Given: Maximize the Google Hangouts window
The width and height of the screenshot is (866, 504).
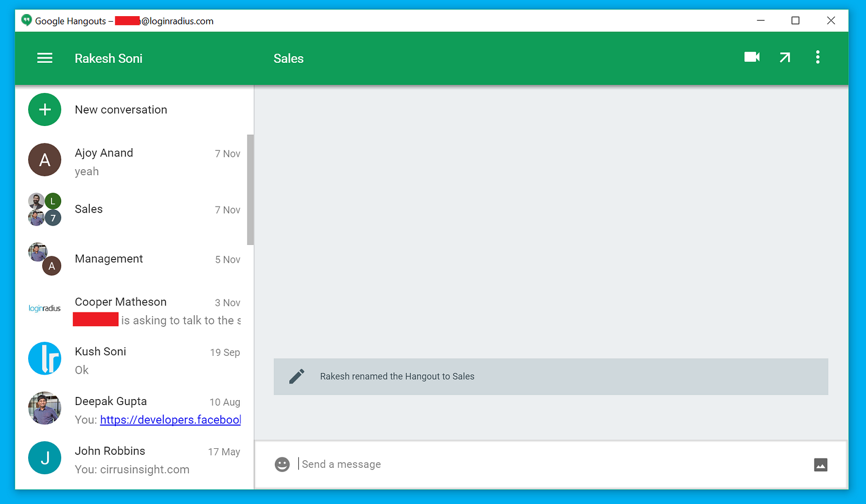Looking at the screenshot, I should tap(795, 21).
